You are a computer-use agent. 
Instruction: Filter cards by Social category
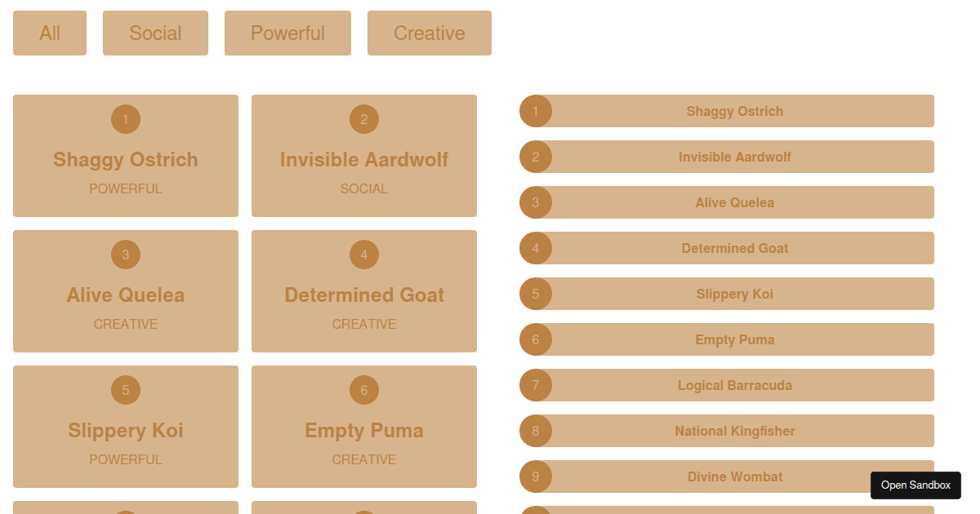155,33
